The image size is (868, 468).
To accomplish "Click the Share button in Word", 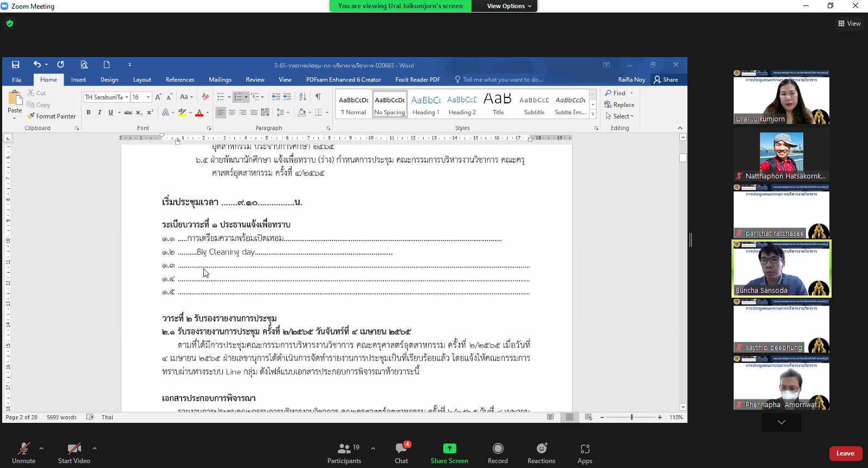I will point(666,79).
